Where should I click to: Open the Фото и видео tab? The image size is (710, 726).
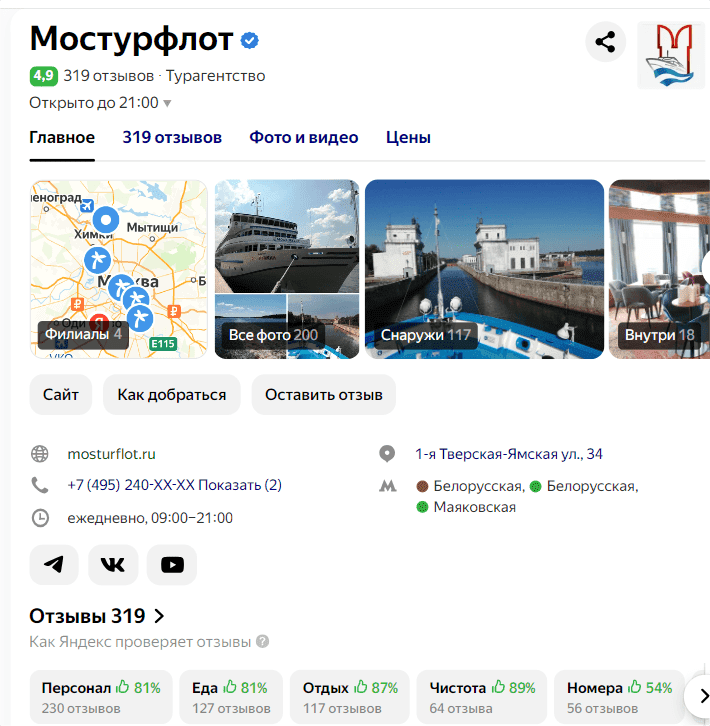pyautogui.click(x=304, y=138)
